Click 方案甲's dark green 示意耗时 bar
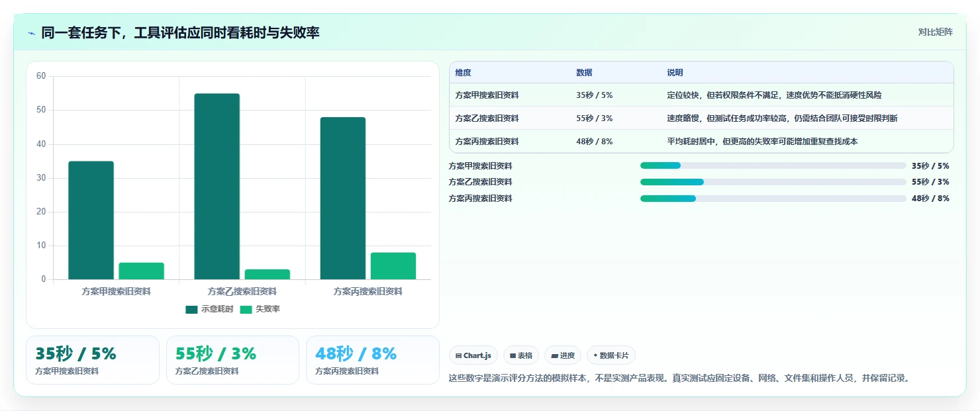The image size is (980, 411). (x=91, y=220)
